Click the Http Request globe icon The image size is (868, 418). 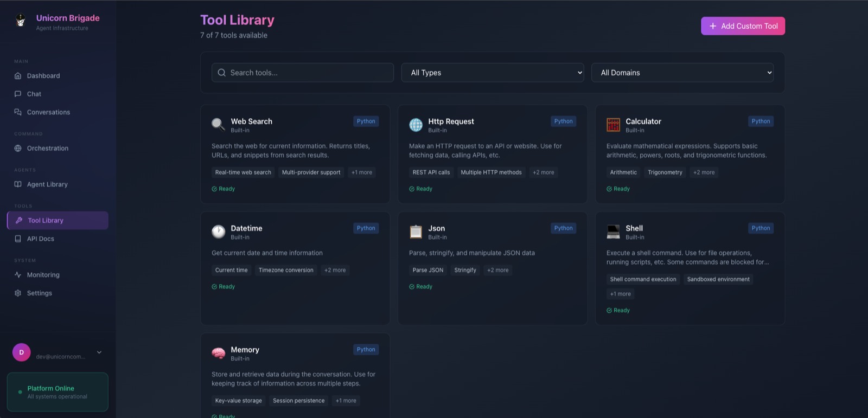pyautogui.click(x=416, y=125)
